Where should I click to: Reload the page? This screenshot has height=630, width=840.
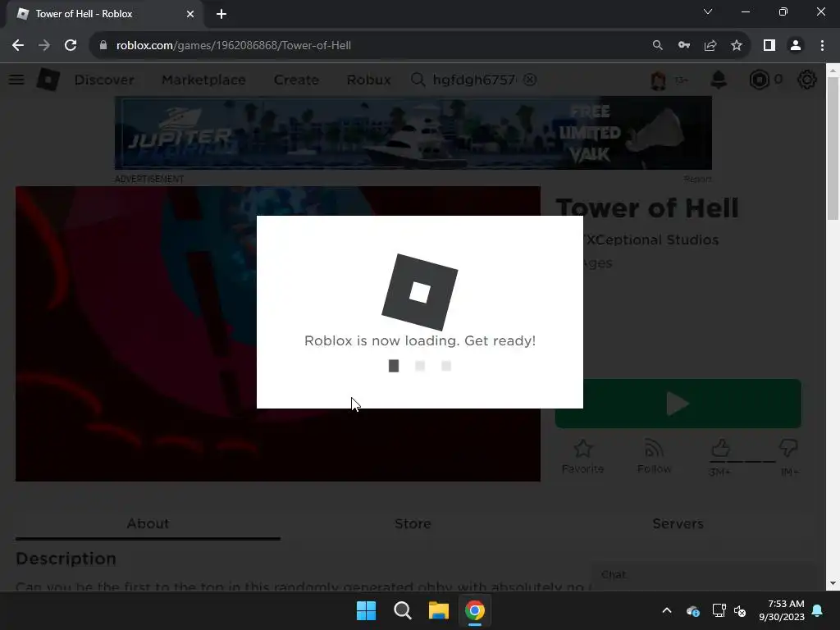(x=71, y=46)
